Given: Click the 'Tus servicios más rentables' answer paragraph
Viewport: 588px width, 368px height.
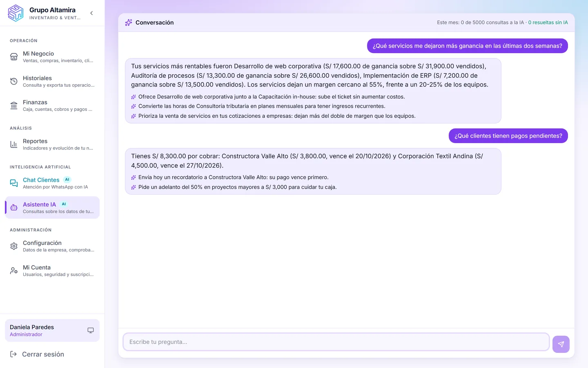Looking at the screenshot, I should pos(310,75).
